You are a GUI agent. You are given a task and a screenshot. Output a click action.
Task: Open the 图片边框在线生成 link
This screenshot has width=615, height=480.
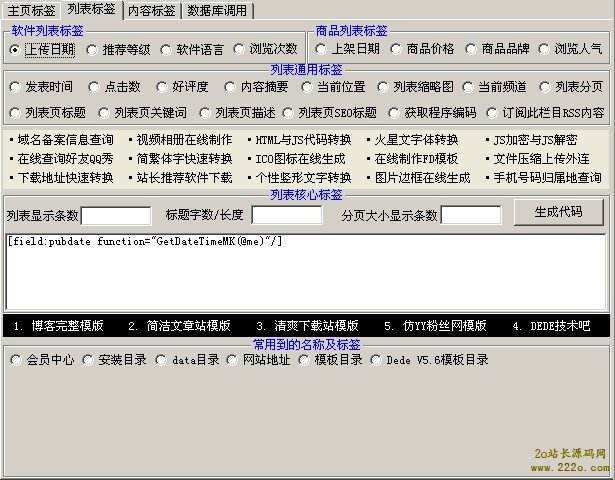coord(422,178)
